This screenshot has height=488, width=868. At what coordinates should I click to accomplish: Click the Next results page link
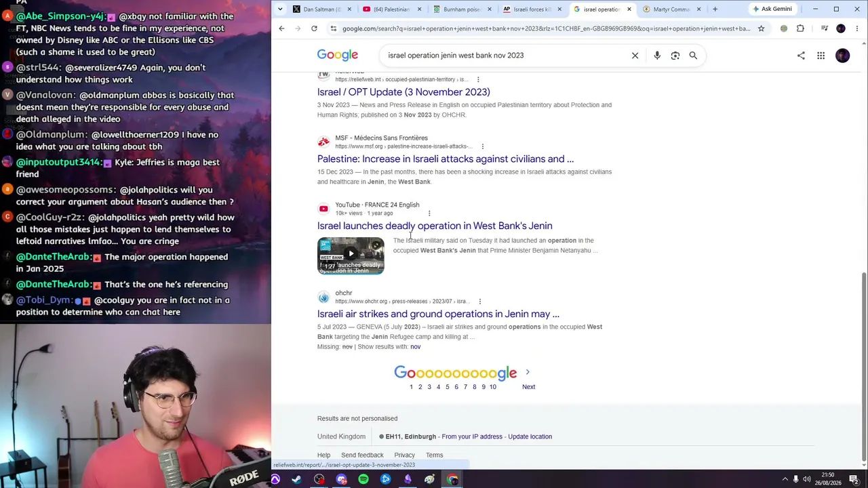pos(528,387)
